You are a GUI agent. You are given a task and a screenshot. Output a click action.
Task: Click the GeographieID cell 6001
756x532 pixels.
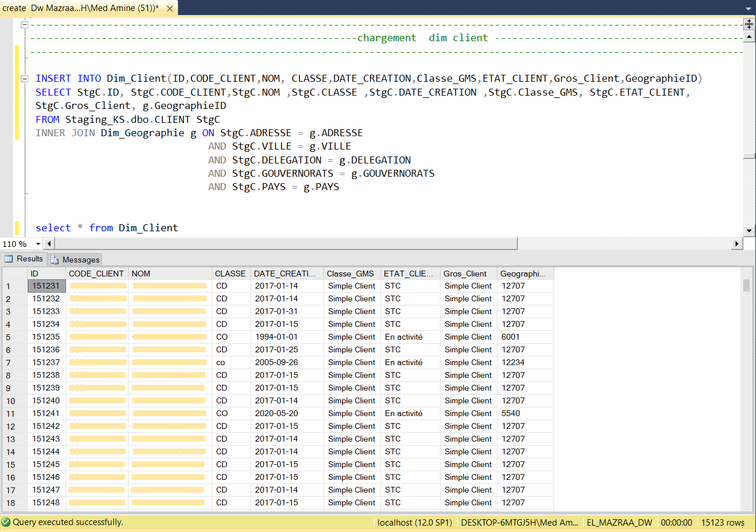point(525,337)
